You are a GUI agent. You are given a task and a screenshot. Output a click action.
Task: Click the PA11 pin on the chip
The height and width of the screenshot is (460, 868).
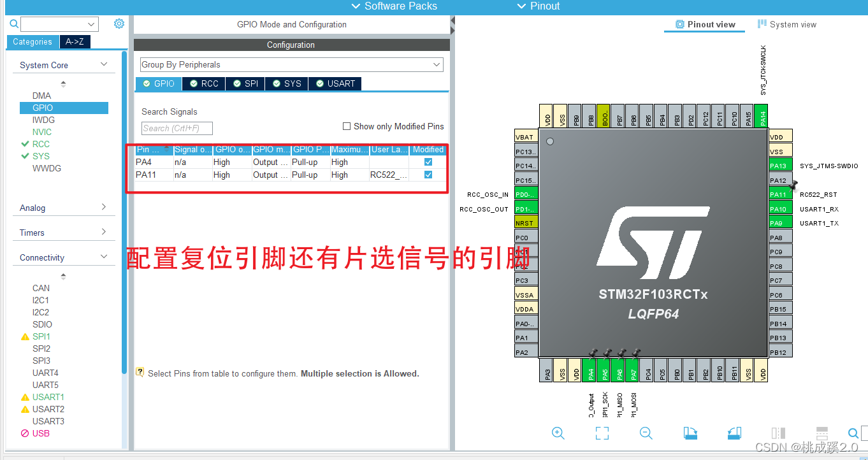coord(781,194)
